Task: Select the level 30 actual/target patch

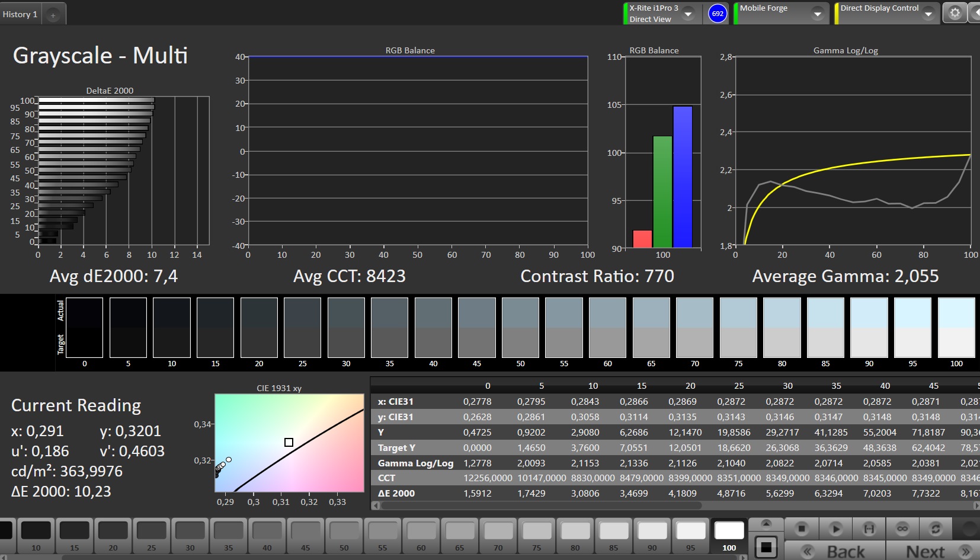Action: (x=346, y=328)
